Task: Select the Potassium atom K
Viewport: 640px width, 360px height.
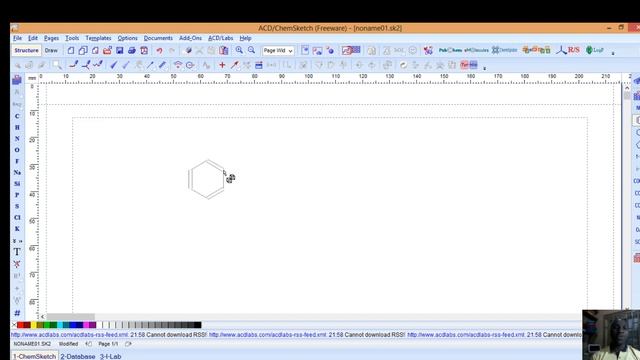Action: pos(17,229)
